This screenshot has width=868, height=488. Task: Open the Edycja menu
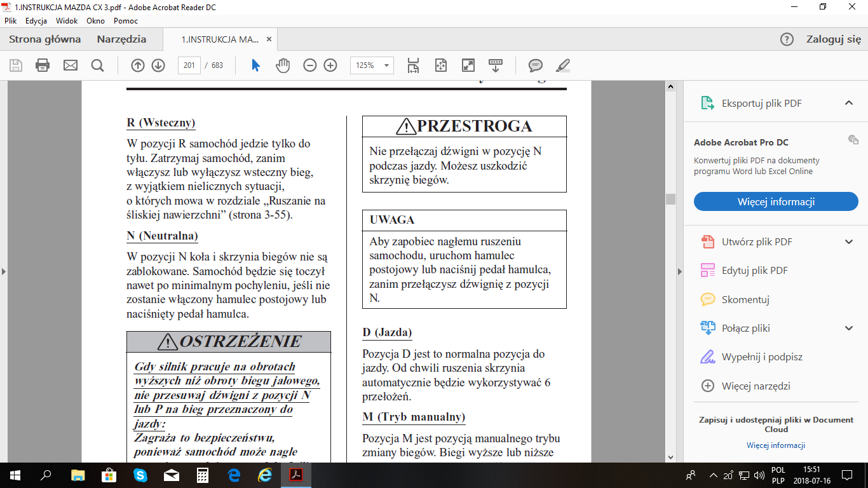click(36, 21)
